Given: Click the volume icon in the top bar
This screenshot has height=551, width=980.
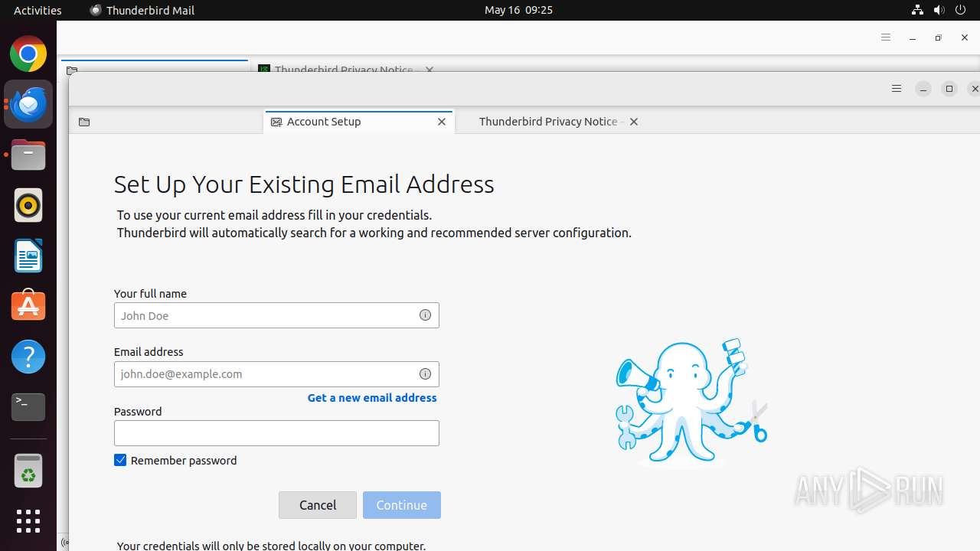Looking at the screenshot, I should pyautogui.click(x=939, y=10).
